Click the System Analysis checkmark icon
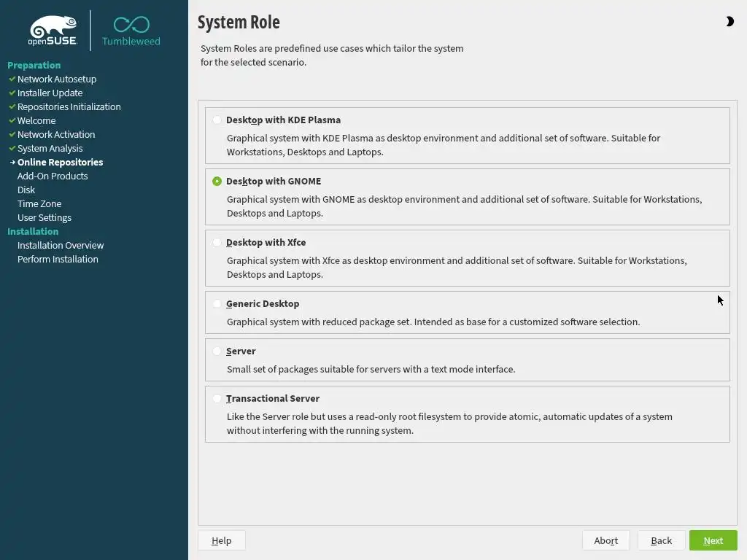The width and height of the screenshot is (747, 560). point(12,148)
